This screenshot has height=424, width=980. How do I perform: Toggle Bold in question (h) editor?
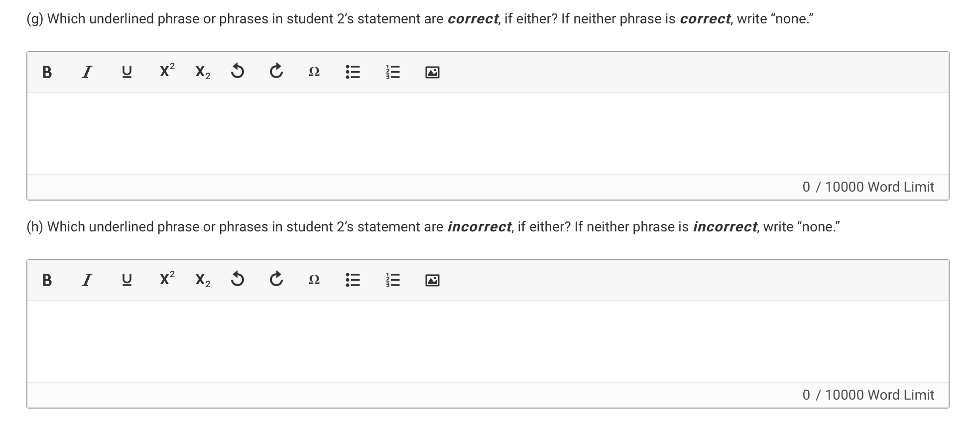pos(47,280)
